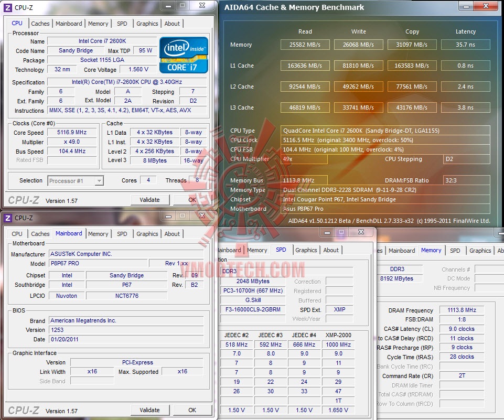Click Memory Latency value 35.7 ns
Image resolution: width=504 pixels, height=420 pixels.
465,45
